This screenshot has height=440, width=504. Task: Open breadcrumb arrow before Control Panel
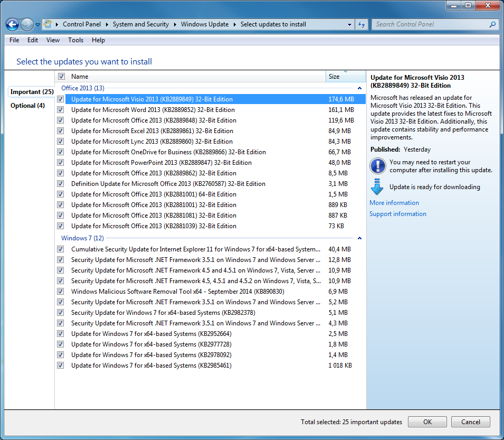pos(57,24)
